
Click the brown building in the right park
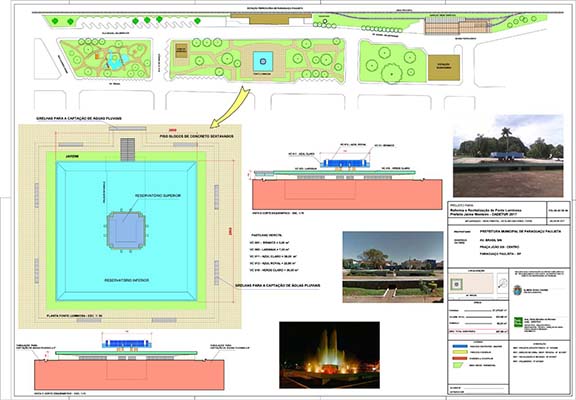click(444, 68)
